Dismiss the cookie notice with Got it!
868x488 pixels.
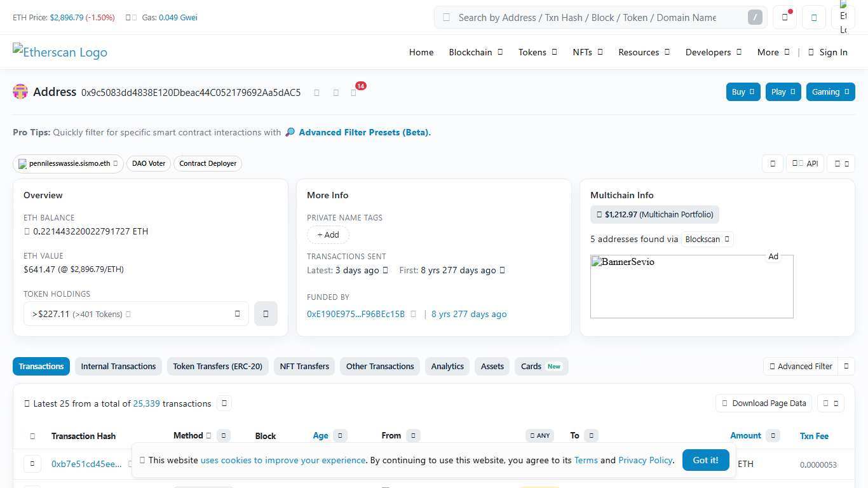(705, 459)
